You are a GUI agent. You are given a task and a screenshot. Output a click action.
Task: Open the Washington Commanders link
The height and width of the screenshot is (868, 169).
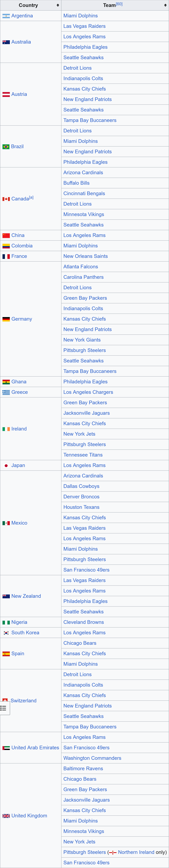[92, 758]
